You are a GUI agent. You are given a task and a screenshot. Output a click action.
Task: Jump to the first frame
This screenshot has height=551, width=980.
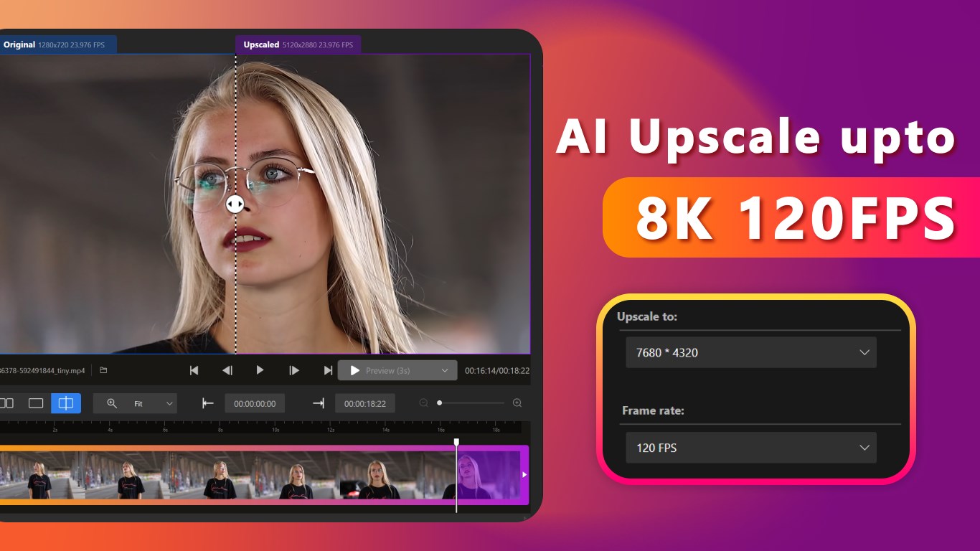(194, 370)
